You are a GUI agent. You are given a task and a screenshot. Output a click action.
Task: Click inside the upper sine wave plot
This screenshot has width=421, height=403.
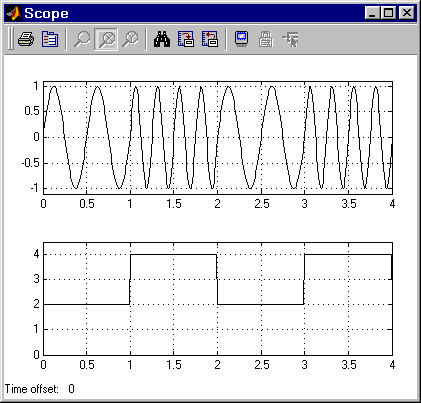[x=218, y=138]
